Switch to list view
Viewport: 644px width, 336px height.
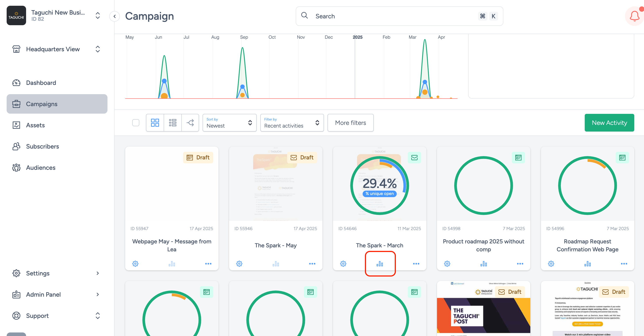(x=173, y=123)
